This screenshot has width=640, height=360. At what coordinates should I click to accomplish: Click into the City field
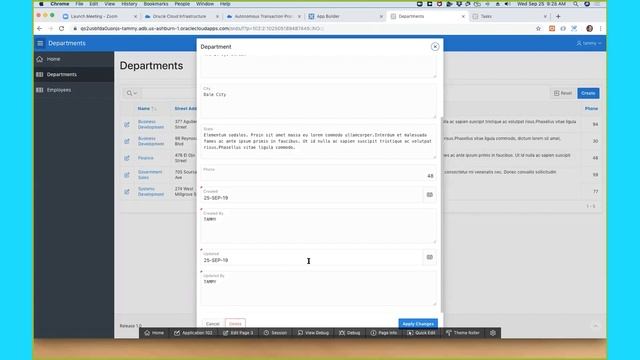(318, 102)
